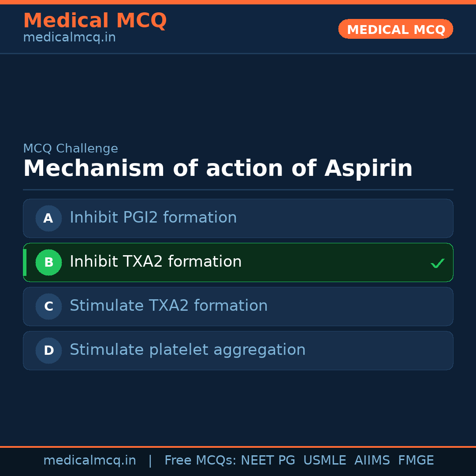Click the letter A circle badge
Image resolution: width=476 pixels, height=476 pixels.
click(x=48, y=218)
